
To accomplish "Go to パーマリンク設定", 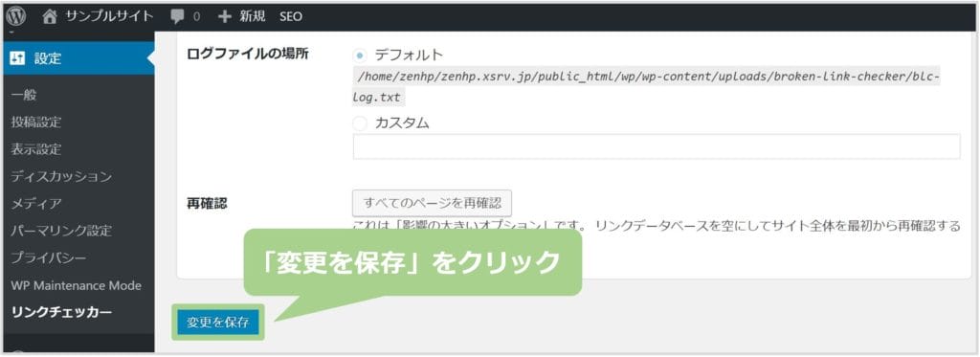I will point(61,231).
